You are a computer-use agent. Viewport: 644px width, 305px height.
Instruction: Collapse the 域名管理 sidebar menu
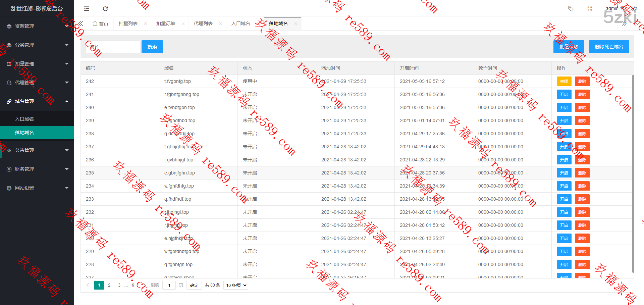click(x=37, y=101)
